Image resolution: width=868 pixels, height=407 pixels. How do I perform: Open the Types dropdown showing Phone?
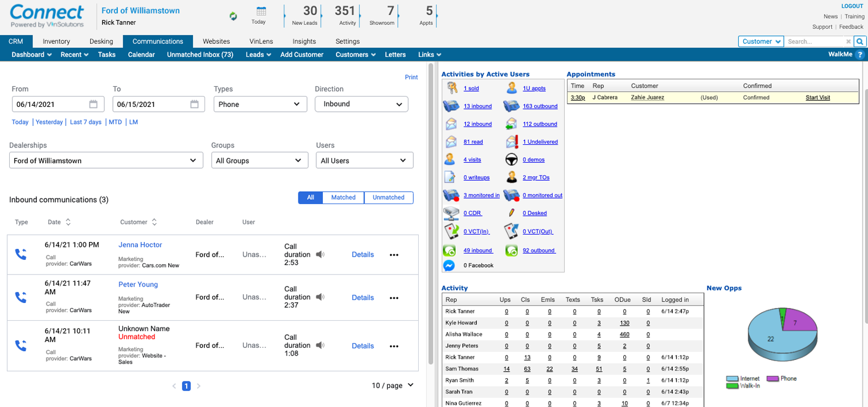[260, 104]
